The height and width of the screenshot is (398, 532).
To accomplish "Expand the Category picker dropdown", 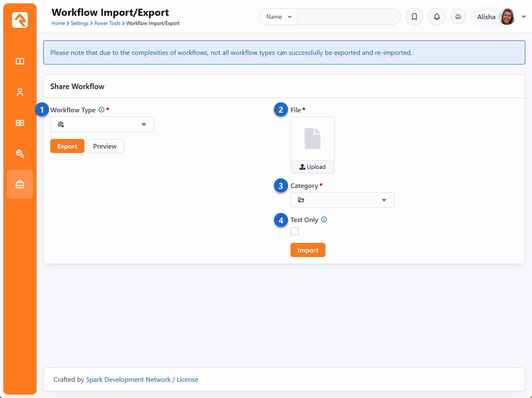I will [x=342, y=200].
